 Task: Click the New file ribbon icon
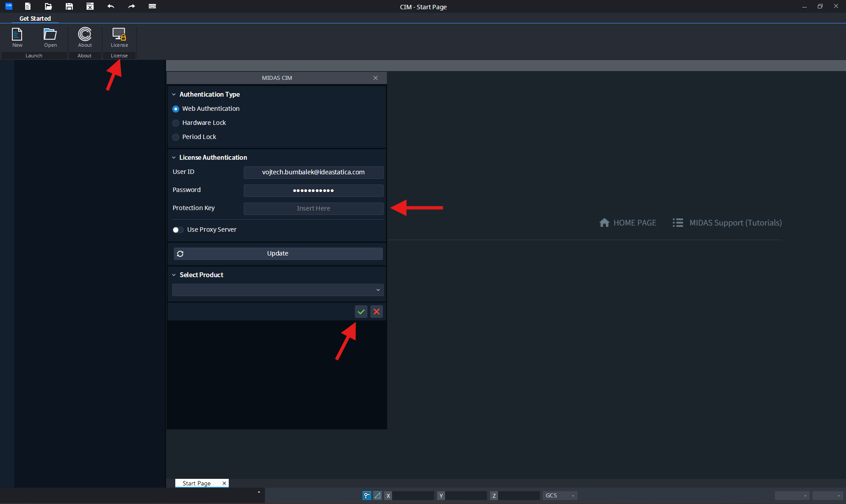(17, 37)
